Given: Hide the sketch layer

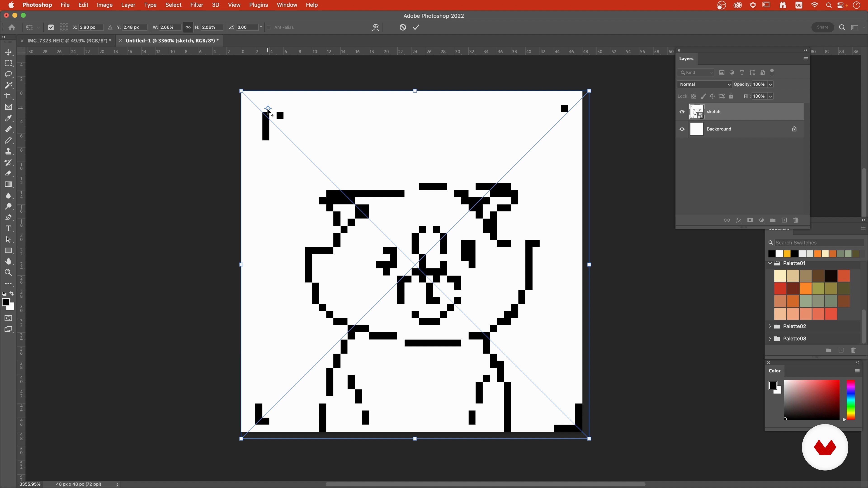Looking at the screenshot, I should tap(682, 112).
